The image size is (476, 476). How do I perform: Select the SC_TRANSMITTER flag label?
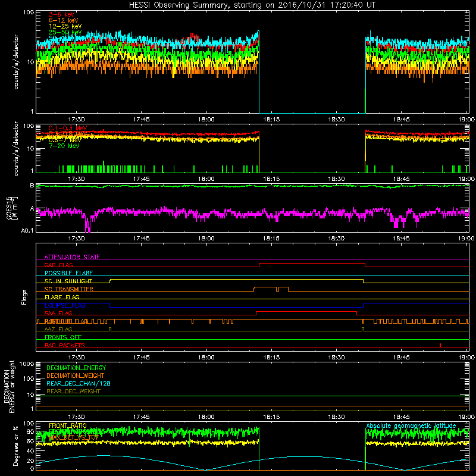click(68, 289)
